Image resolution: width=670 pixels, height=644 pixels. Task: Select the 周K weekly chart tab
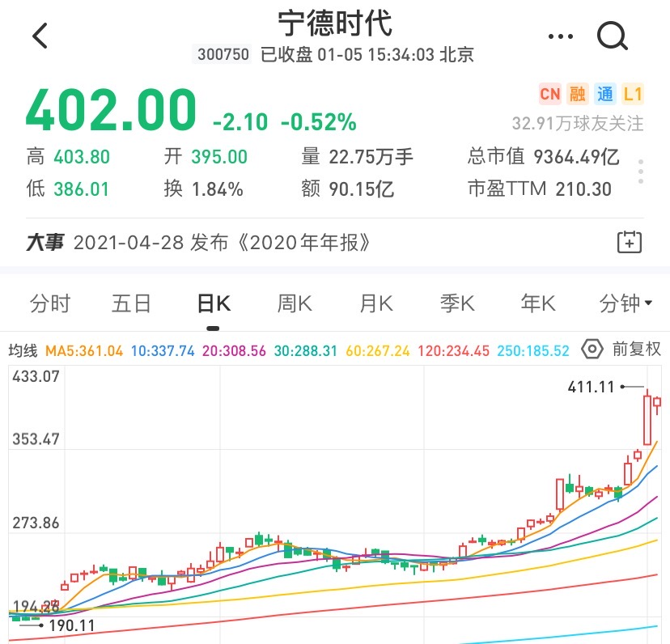coord(295,303)
